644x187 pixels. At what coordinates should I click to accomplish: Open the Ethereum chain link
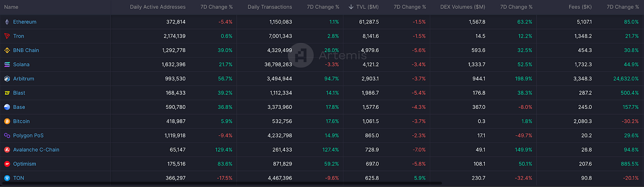[25, 22]
